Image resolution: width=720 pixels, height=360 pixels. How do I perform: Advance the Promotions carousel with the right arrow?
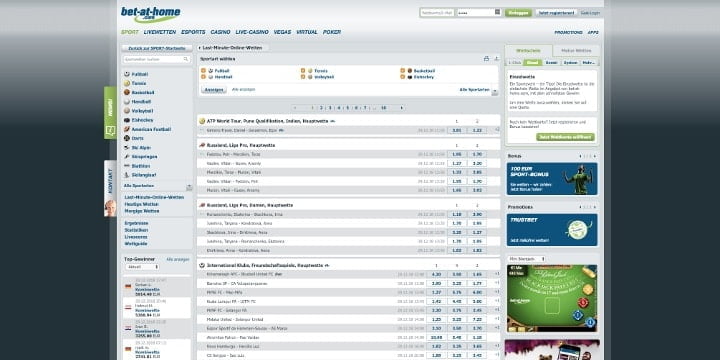point(595,207)
